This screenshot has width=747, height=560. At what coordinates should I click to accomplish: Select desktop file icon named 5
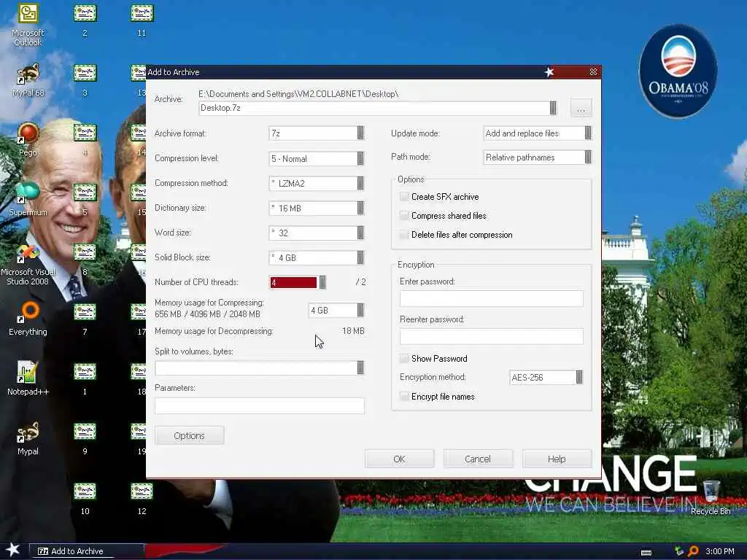85,200
